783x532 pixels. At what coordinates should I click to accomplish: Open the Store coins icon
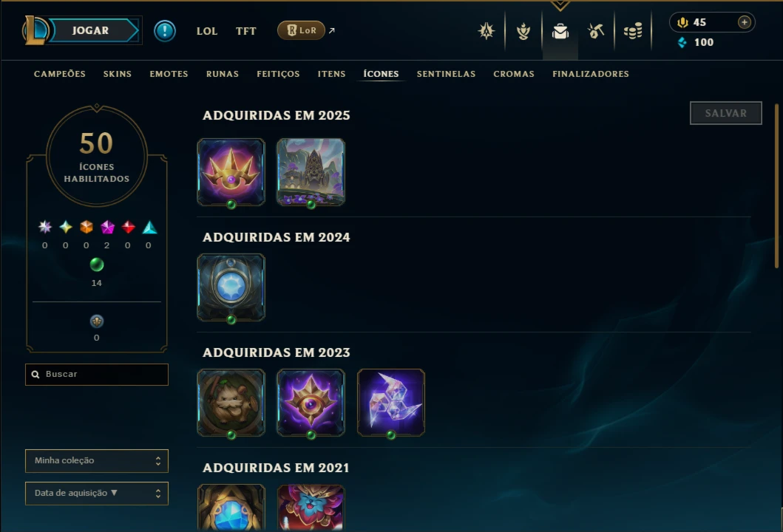tap(633, 32)
